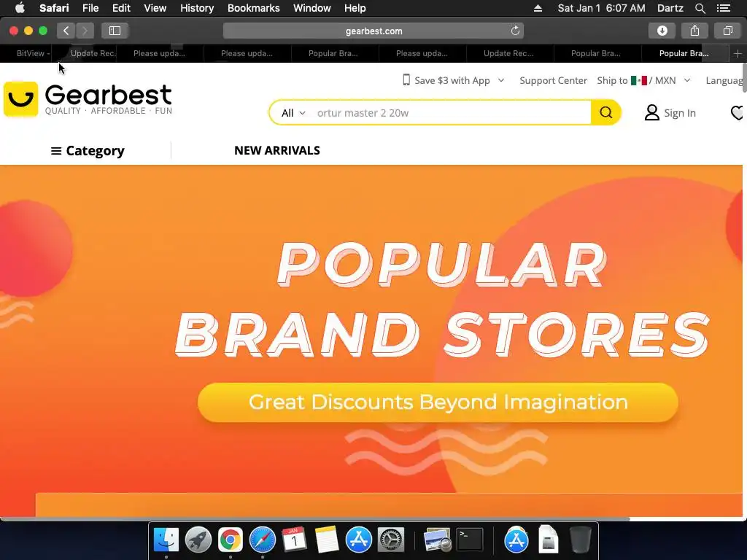Viewport: 747px width, 560px height.
Task: Open the History menu
Action: pos(197,8)
